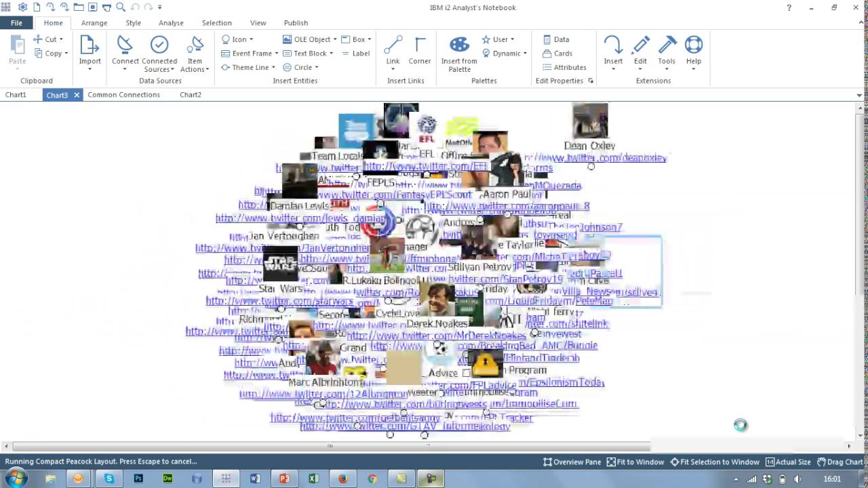Screen dimensions: 868x488
Task: Open Skype from the taskbar
Action: 109,479
